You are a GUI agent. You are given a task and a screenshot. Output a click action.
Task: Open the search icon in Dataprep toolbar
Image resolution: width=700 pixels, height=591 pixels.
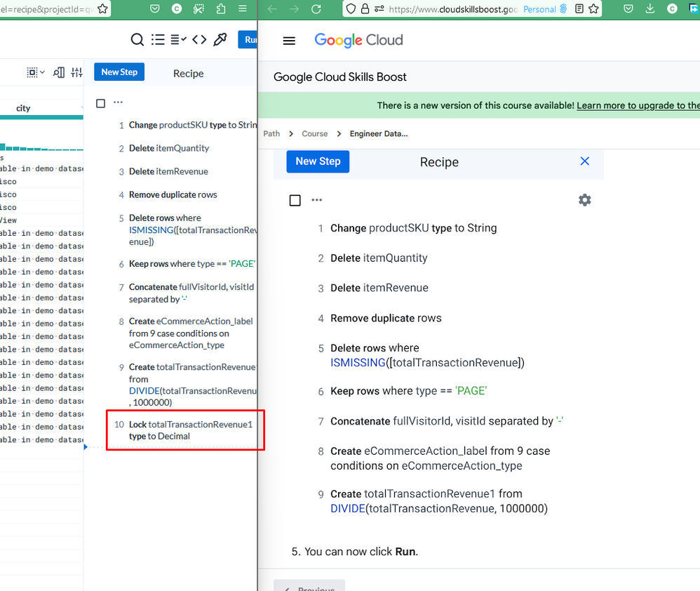[137, 40]
